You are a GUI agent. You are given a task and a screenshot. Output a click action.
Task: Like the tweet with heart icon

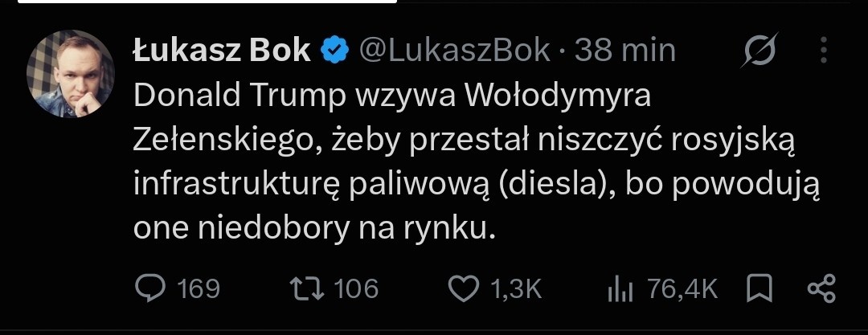tap(463, 289)
